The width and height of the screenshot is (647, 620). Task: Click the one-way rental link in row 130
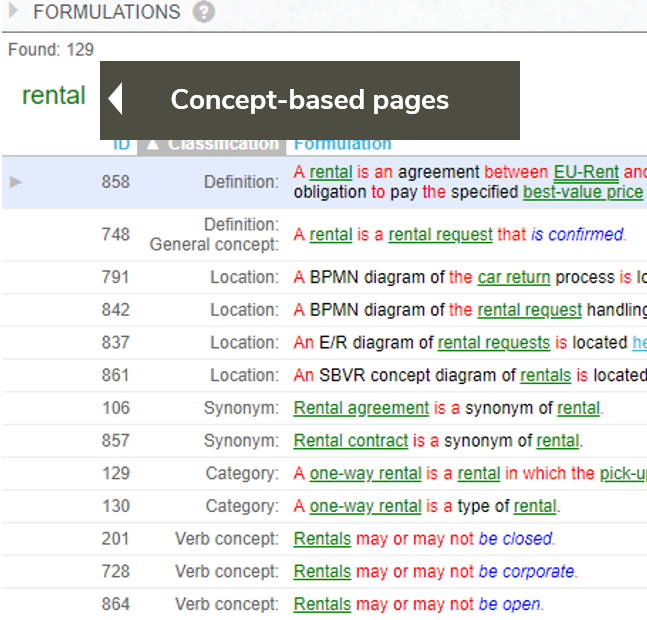(x=365, y=506)
